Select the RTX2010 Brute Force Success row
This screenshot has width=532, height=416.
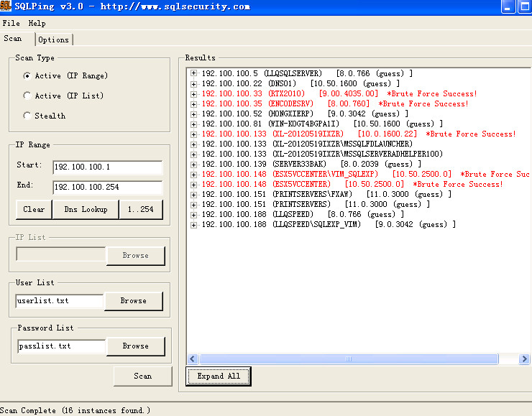339,94
